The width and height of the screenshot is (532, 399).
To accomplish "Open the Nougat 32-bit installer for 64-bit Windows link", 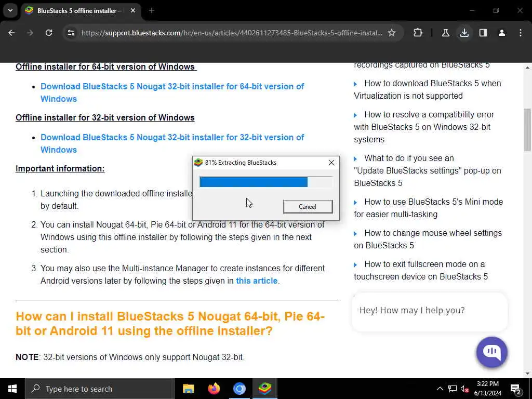I will coord(172,92).
